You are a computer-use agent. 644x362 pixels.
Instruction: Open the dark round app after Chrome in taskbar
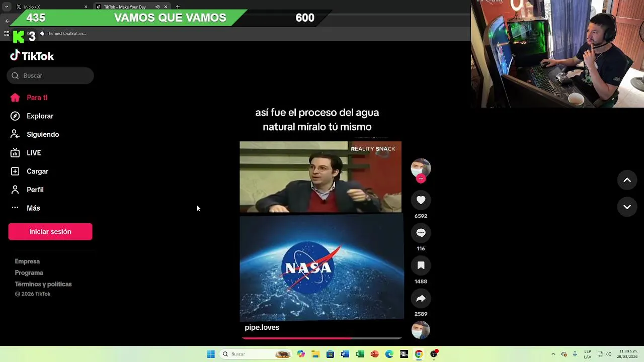coord(434,354)
